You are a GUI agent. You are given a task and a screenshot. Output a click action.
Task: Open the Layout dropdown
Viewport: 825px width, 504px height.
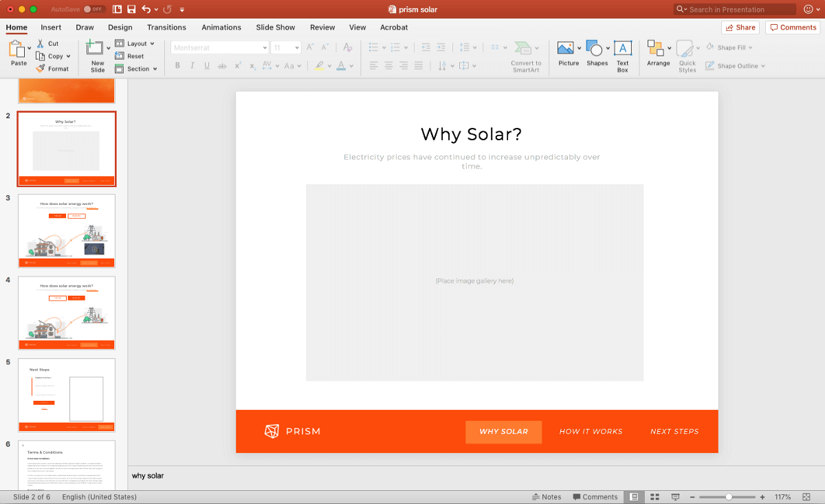(135, 43)
